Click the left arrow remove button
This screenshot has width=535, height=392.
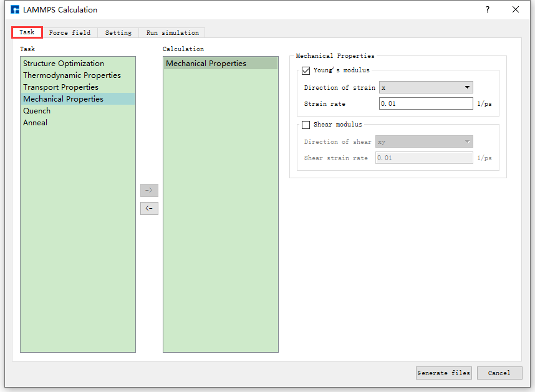point(149,209)
